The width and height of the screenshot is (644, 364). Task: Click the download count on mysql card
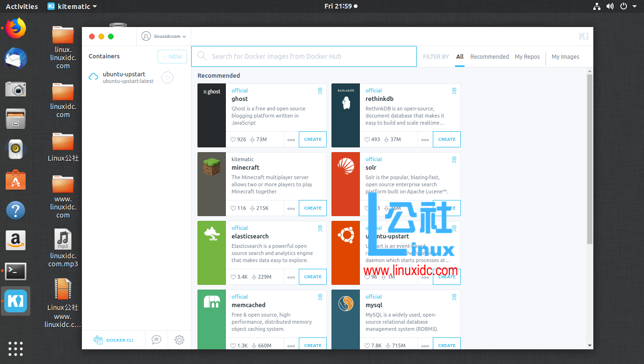point(397,346)
